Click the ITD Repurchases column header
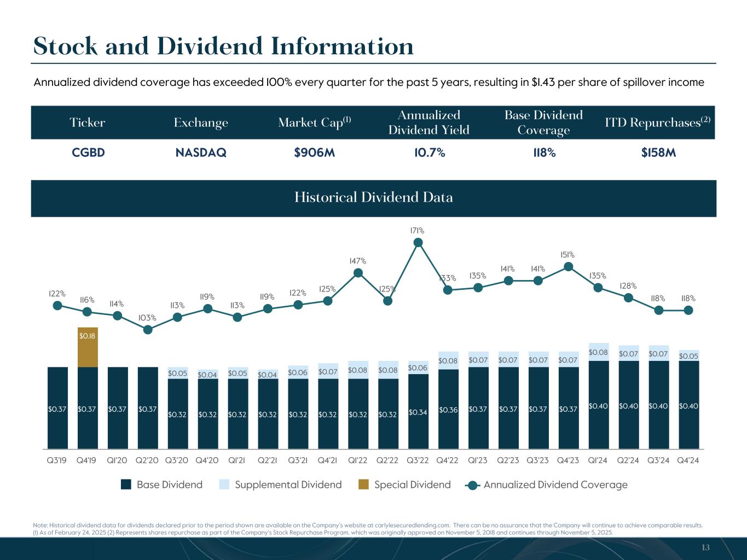This screenshot has height=560, width=747. point(658,122)
